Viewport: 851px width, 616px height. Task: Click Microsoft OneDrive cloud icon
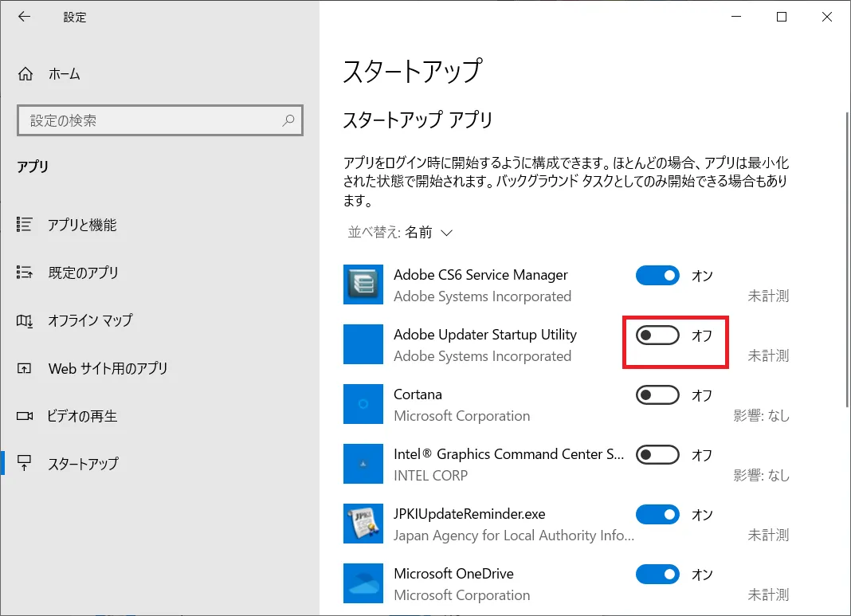(363, 583)
